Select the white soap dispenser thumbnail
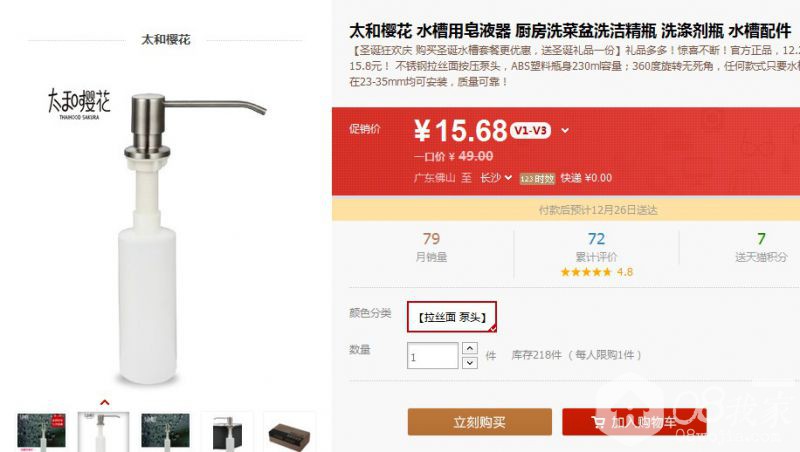This screenshot has height=452, width=800. pos(104,432)
